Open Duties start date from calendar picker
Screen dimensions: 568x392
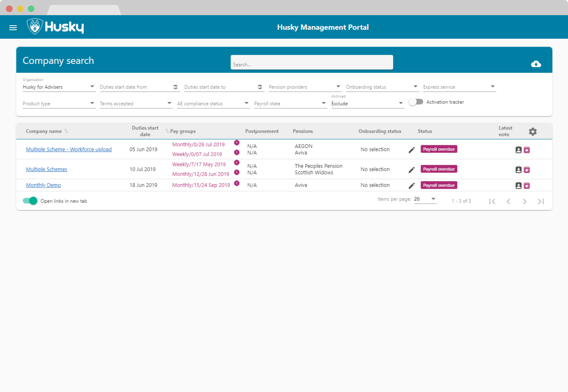(x=176, y=87)
